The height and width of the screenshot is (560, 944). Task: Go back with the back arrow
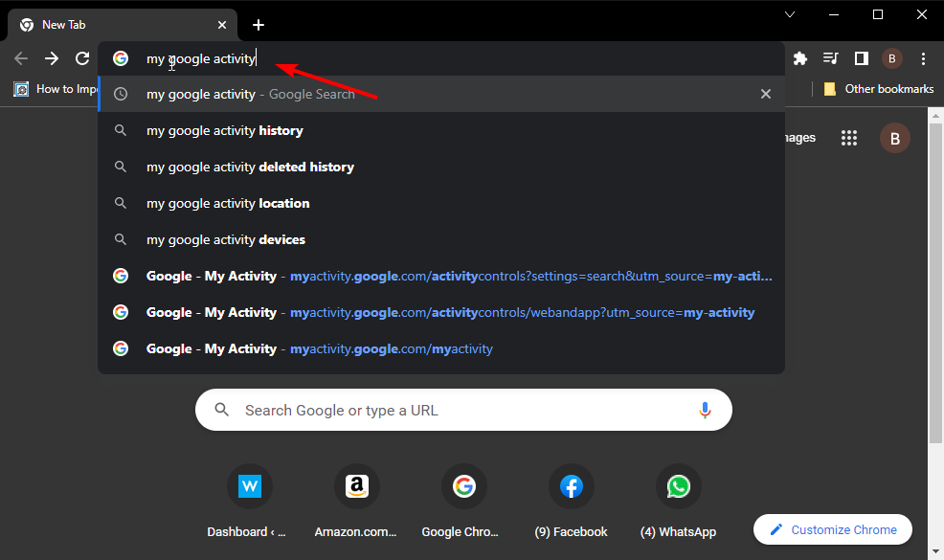(x=21, y=58)
